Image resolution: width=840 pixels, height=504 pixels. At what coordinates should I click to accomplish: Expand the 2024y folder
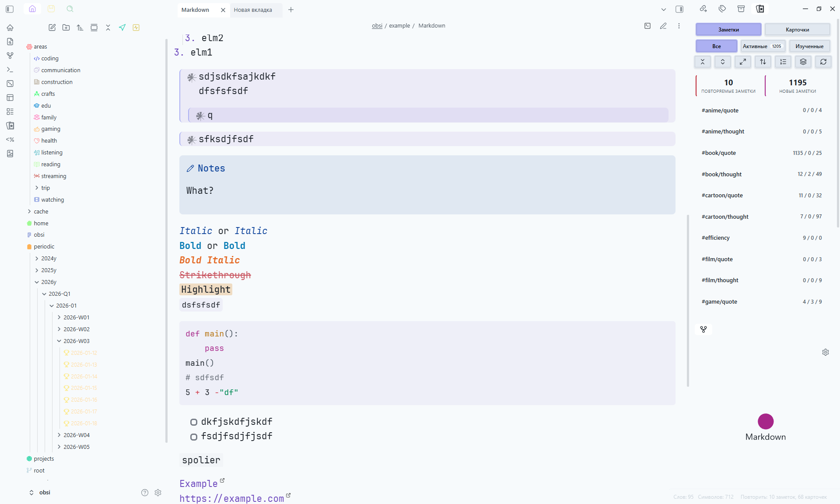tap(37, 259)
